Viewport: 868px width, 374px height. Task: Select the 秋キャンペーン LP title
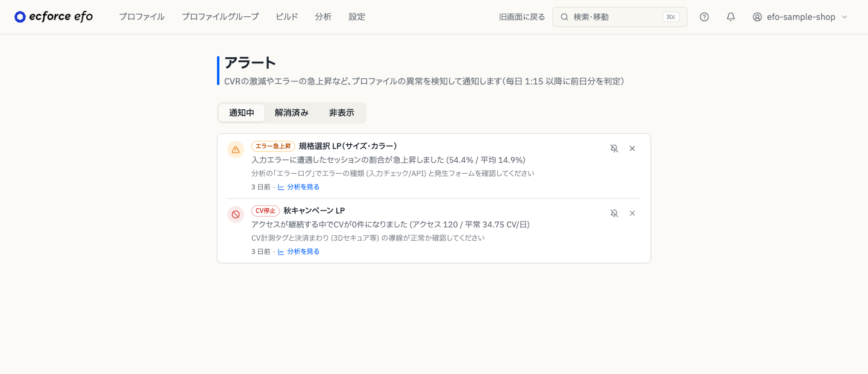(x=314, y=211)
